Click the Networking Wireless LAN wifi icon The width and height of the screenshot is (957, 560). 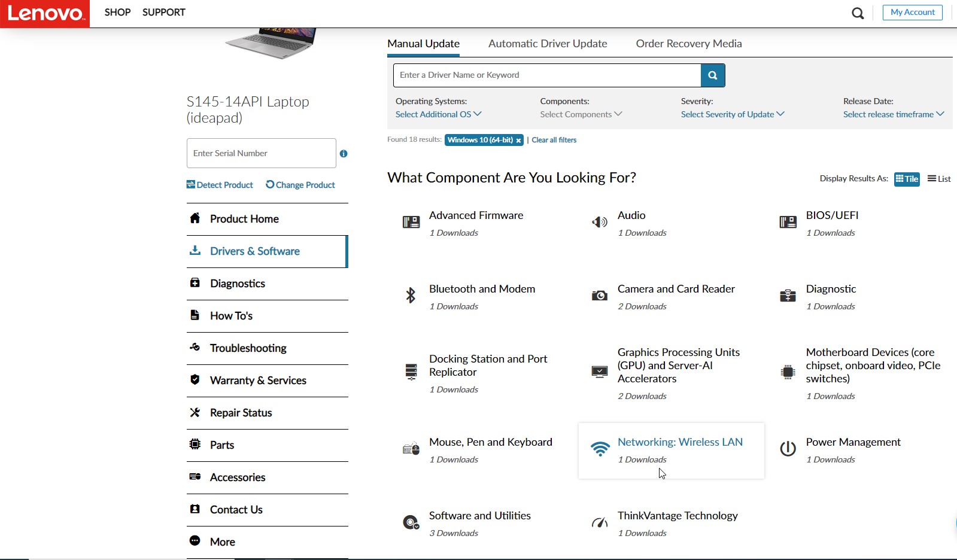599,448
